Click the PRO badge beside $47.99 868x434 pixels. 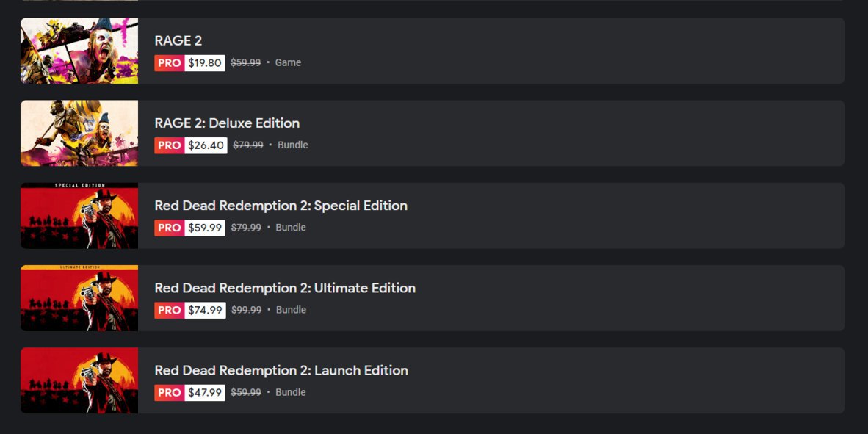click(x=169, y=392)
